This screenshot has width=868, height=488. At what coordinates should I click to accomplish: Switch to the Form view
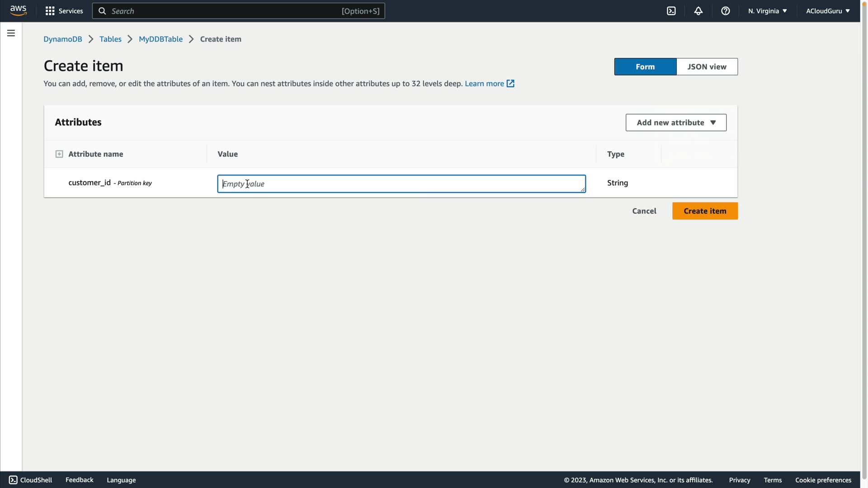pyautogui.click(x=645, y=67)
